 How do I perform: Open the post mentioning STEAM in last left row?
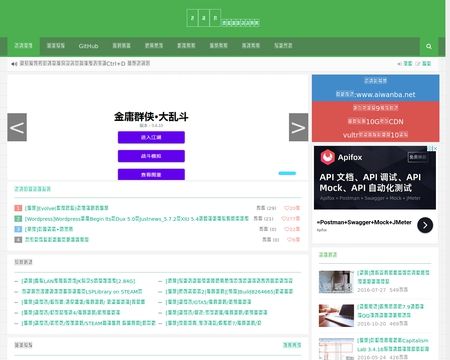click(89, 323)
